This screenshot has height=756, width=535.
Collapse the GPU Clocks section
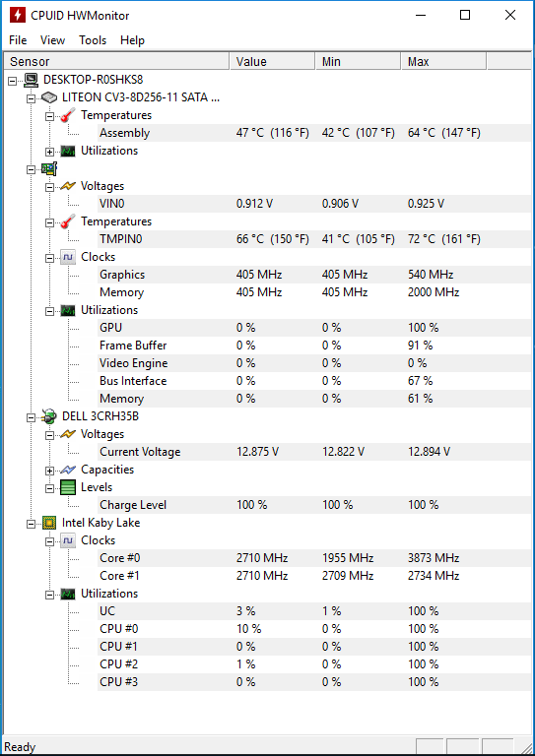49,258
